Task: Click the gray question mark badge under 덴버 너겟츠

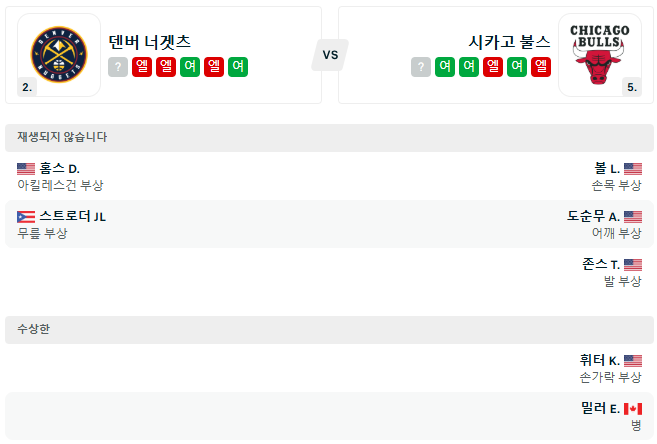Action: (x=118, y=67)
